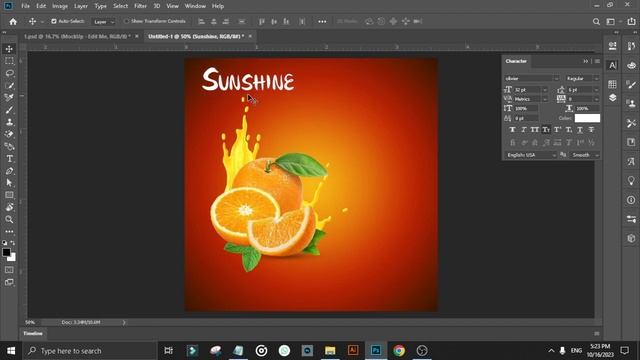Open the Regular font style dropdown
The height and width of the screenshot is (360, 640).
pyautogui.click(x=596, y=78)
